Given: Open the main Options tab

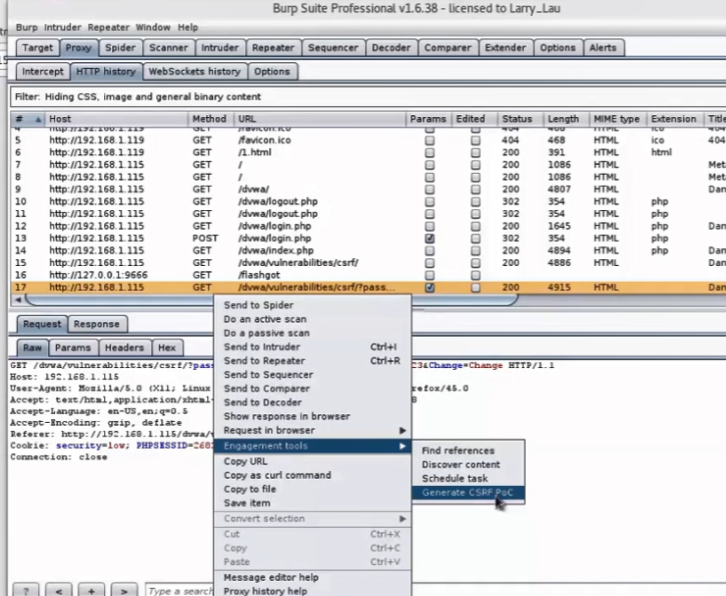Looking at the screenshot, I should pos(557,48).
